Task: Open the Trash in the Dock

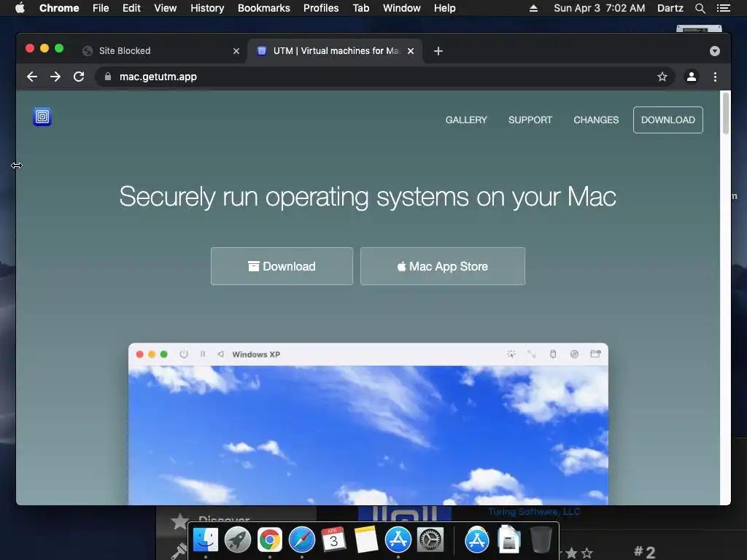Action: coord(541,540)
